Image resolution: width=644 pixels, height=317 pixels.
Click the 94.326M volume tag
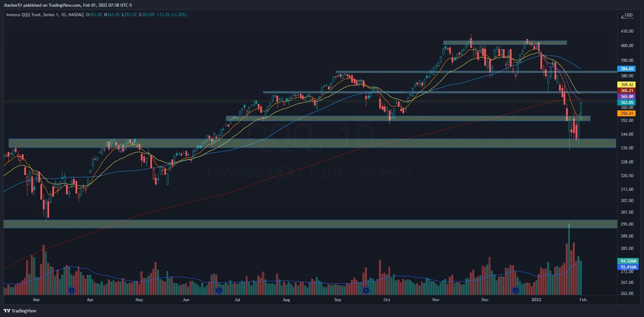coord(628,261)
